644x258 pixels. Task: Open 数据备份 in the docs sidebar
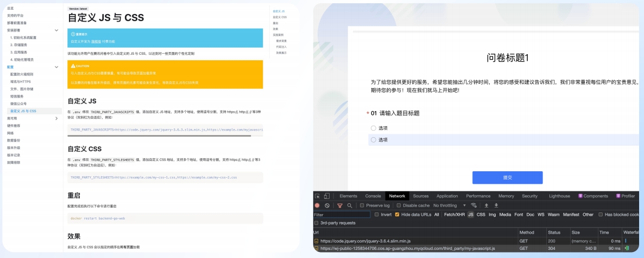tap(14, 140)
